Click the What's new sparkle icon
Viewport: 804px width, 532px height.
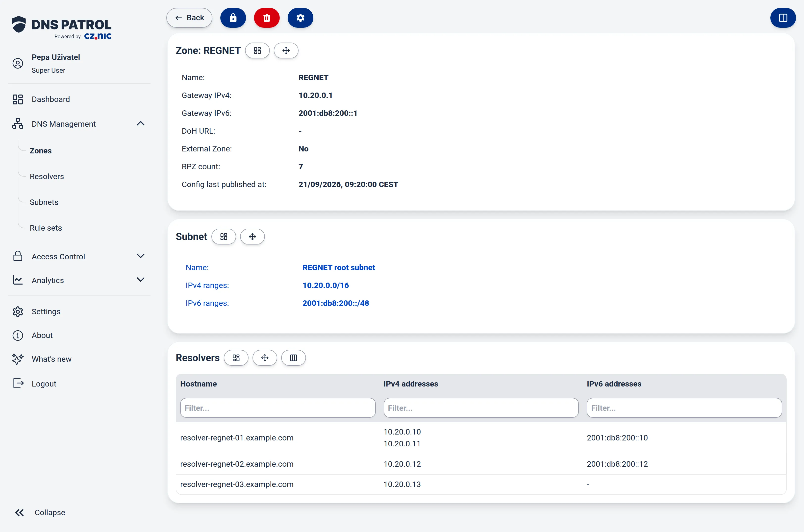coord(18,359)
